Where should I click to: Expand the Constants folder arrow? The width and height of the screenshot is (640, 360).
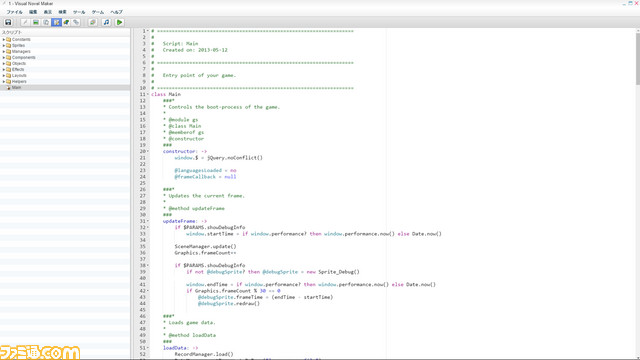click(x=4, y=40)
